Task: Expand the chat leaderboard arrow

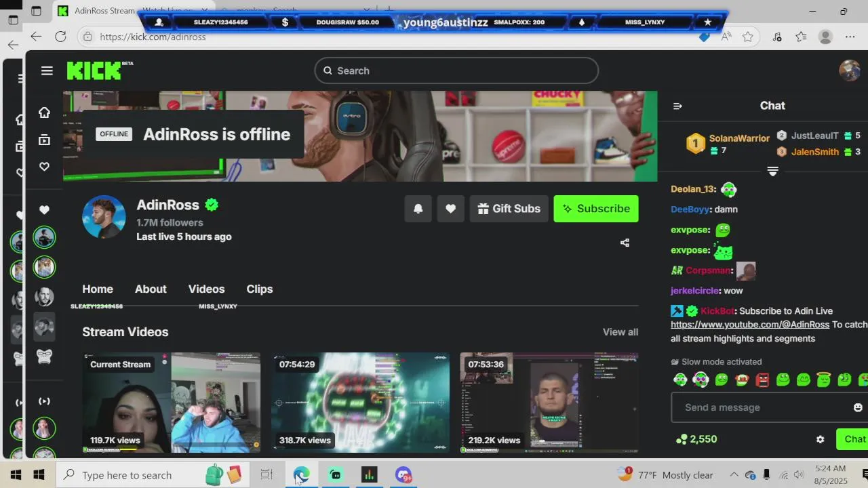Action: [x=772, y=171]
